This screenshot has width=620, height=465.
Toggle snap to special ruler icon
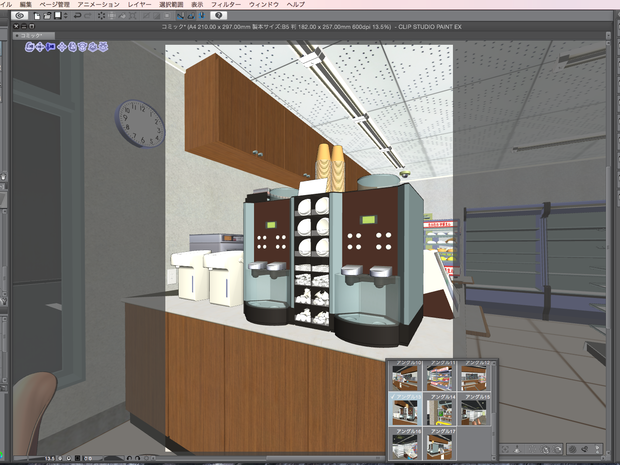point(191,16)
